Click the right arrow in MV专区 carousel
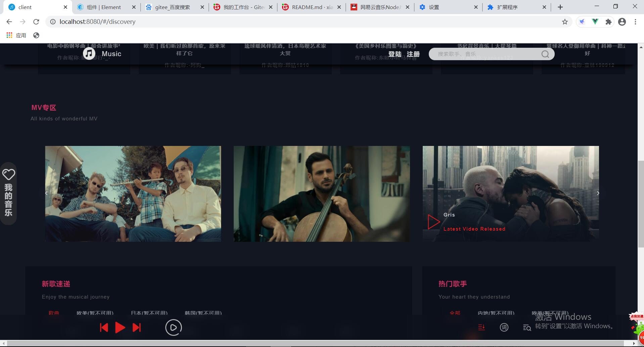The image size is (644, 347). (598, 193)
